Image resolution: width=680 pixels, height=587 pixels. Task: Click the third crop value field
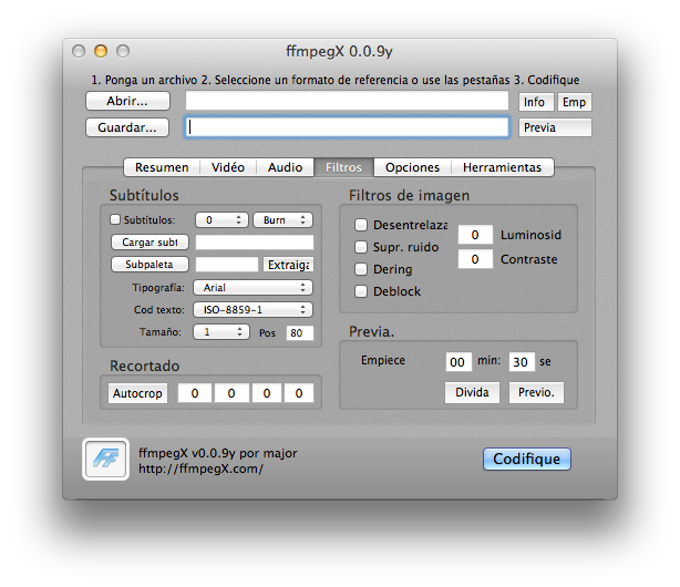pyautogui.click(x=267, y=393)
